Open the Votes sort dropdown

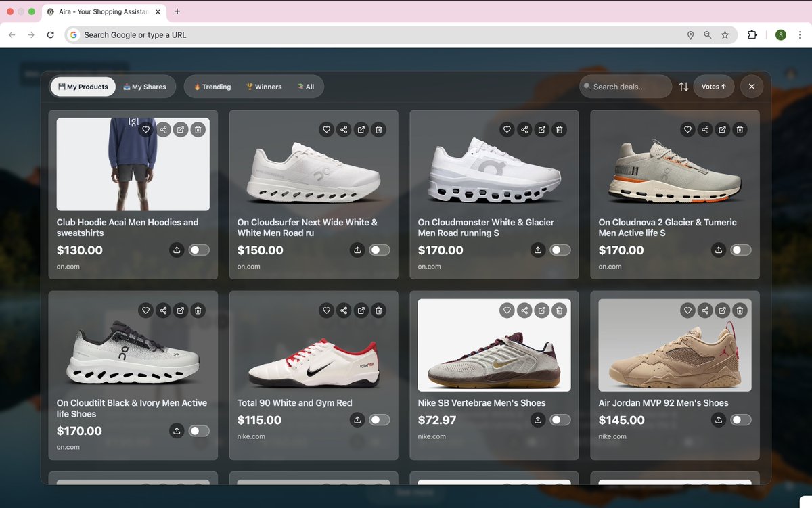[x=714, y=87]
